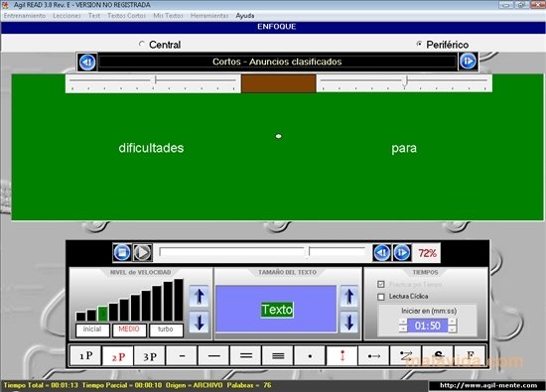Viewport: 546px width, 392px height.
Task: Click the title Cortos - Anuncios clasificados
Action: tap(277, 62)
